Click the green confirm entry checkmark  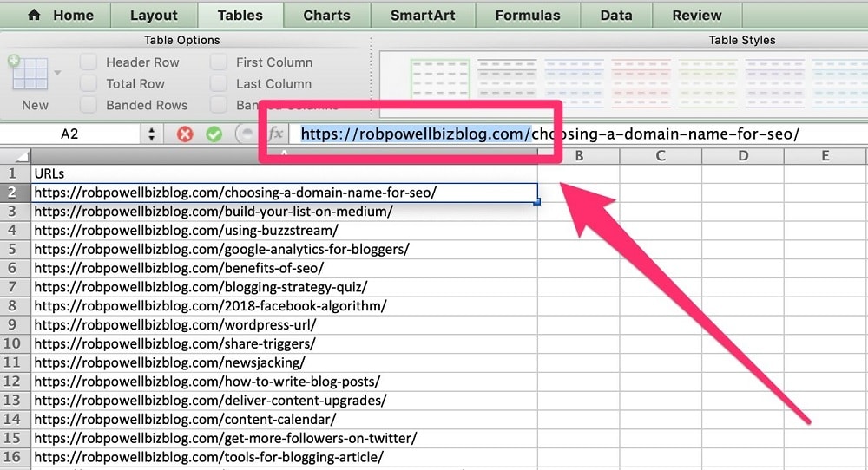(214, 134)
